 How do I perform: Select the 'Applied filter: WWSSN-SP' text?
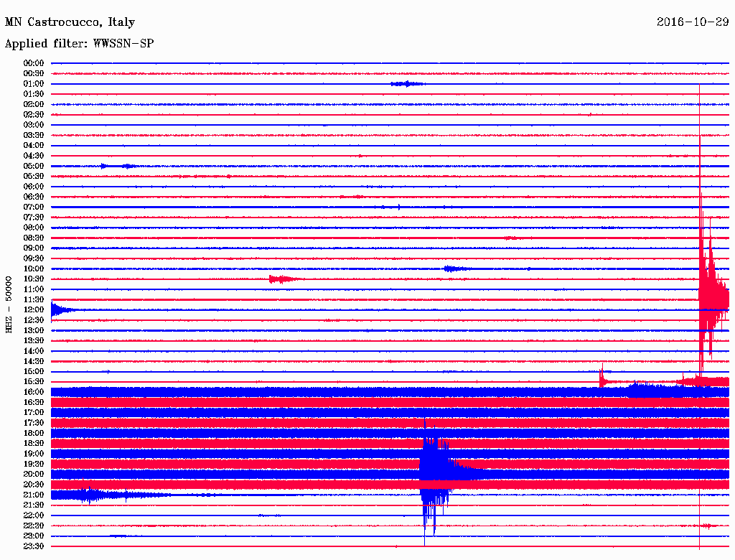tap(79, 44)
